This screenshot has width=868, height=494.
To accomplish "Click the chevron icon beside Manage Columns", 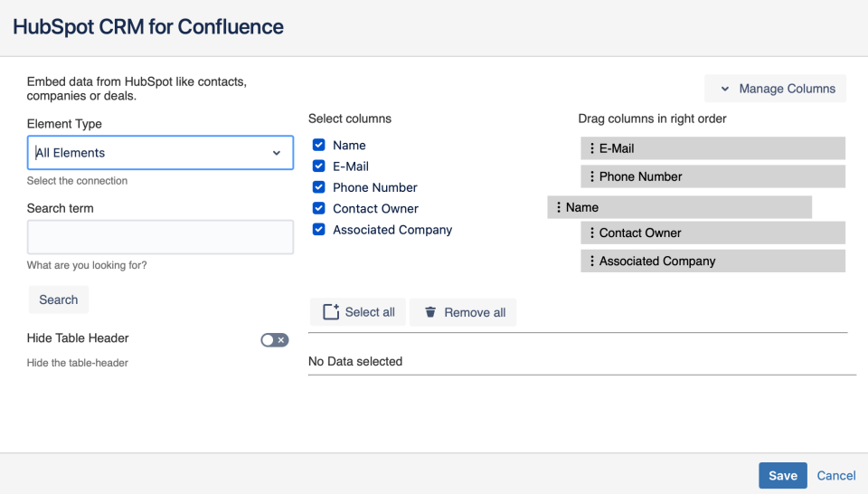I will [x=724, y=89].
